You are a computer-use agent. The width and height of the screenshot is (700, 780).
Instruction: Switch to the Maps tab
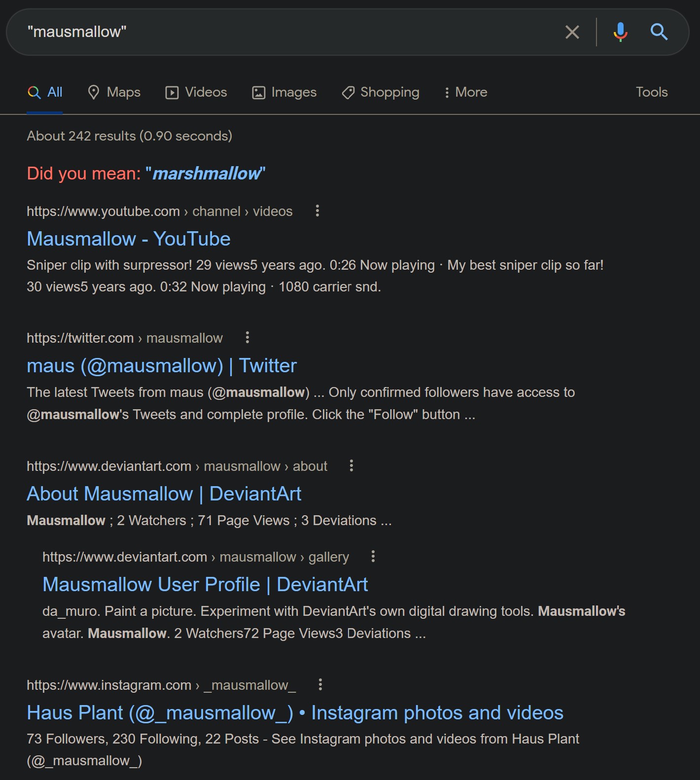(114, 92)
